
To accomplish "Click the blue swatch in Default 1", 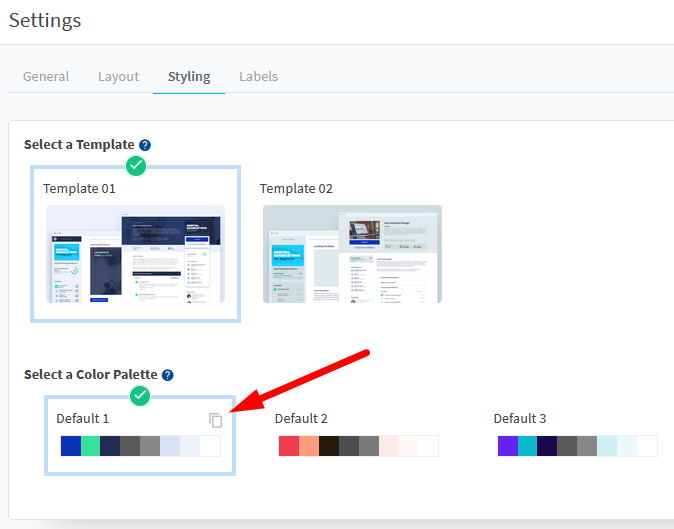I will (71, 446).
